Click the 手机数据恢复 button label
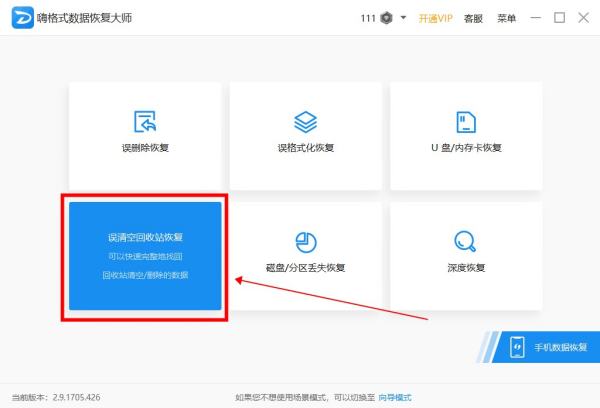 click(560, 347)
